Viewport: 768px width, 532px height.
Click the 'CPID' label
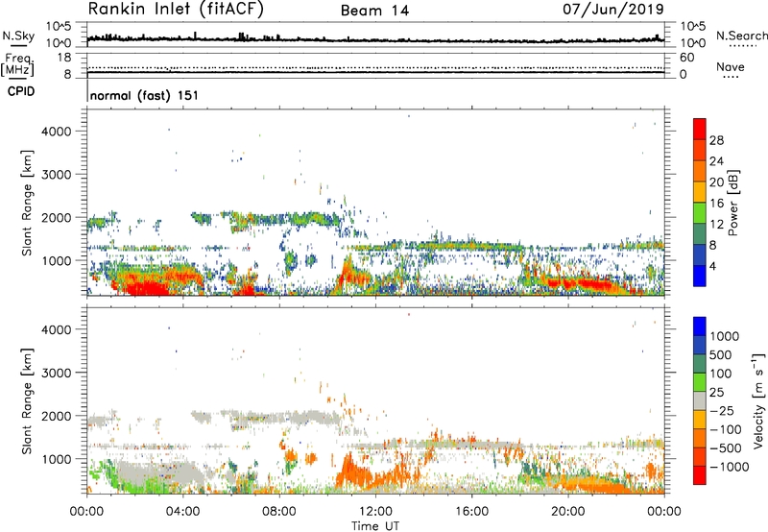(21, 91)
